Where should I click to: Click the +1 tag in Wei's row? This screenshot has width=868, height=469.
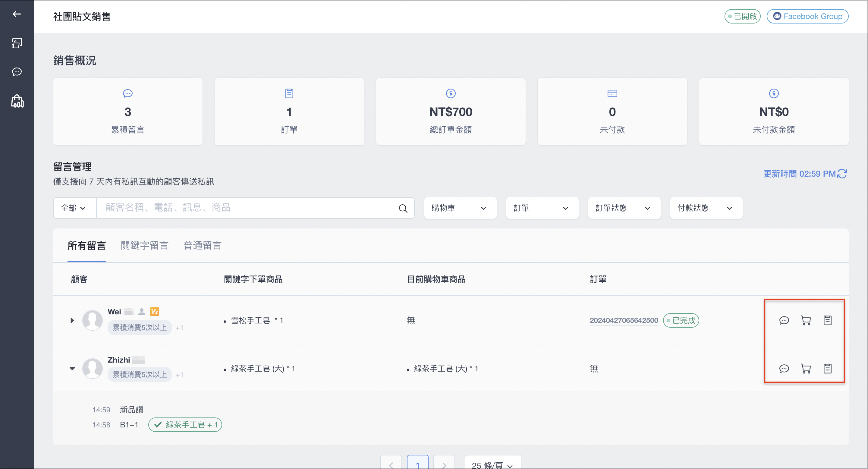(x=179, y=328)
